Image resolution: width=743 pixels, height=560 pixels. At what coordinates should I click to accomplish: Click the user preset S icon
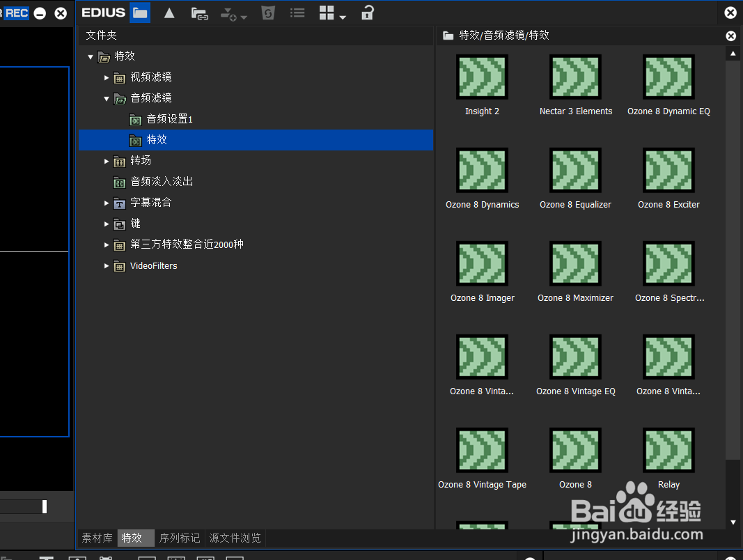pyautogui.click(x=268, y=13)
